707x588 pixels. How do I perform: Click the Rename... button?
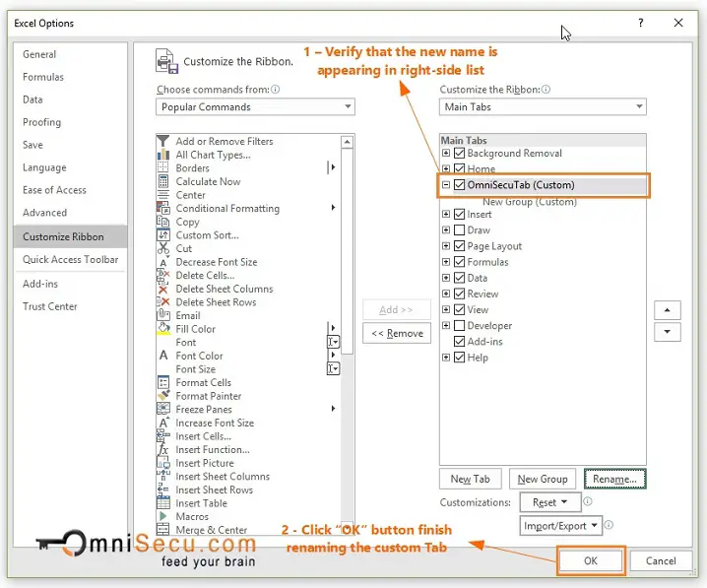614,479
